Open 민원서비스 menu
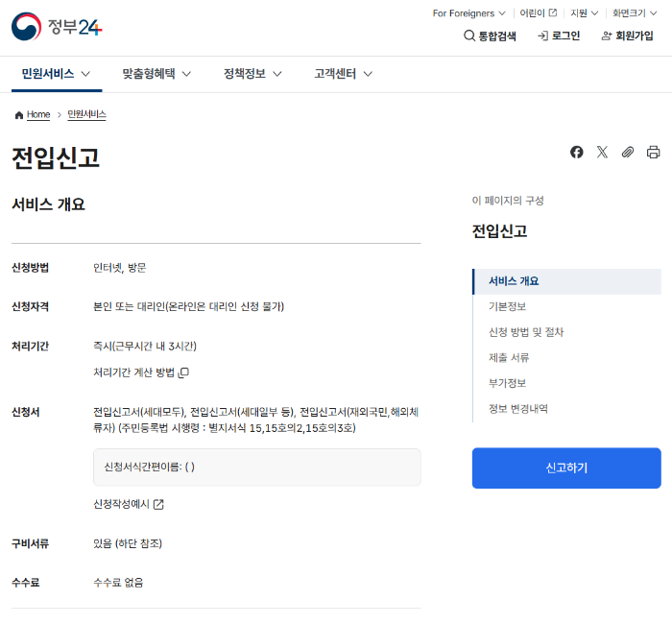 pyautogui.click(x=56, y=74)
